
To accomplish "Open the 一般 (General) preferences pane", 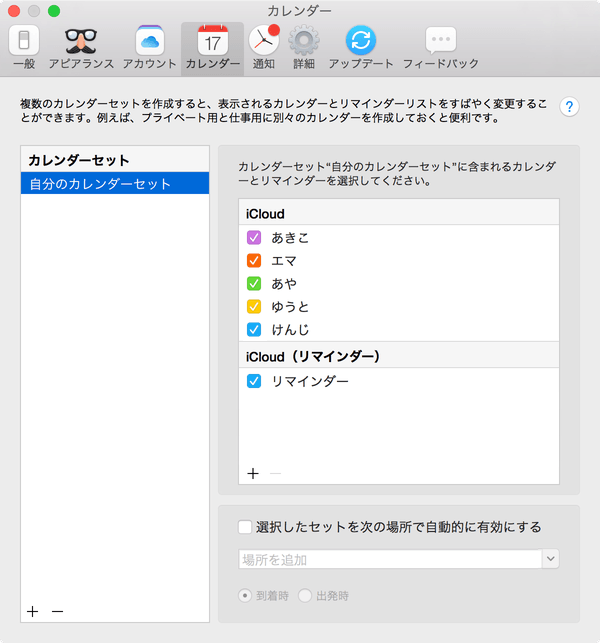I will [24, 47].
